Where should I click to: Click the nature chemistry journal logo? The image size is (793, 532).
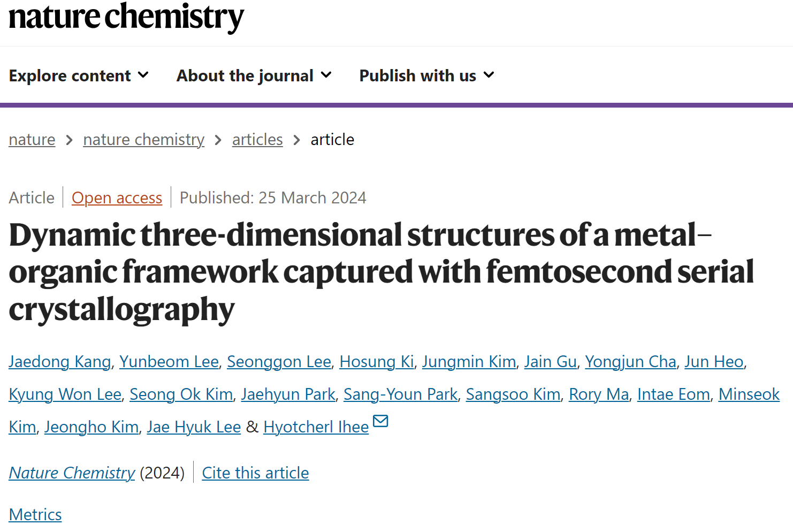126,17
